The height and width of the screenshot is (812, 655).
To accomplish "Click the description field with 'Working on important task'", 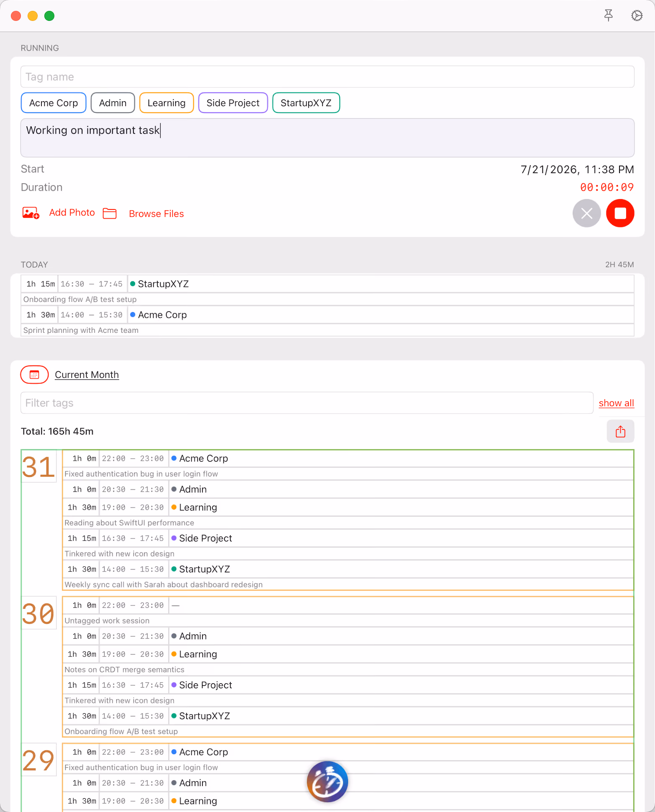I will [327, 138].
